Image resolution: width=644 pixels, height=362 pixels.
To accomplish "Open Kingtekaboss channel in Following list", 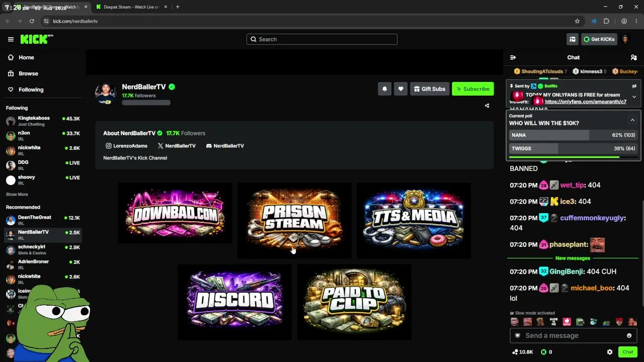I will coord(43,121).
